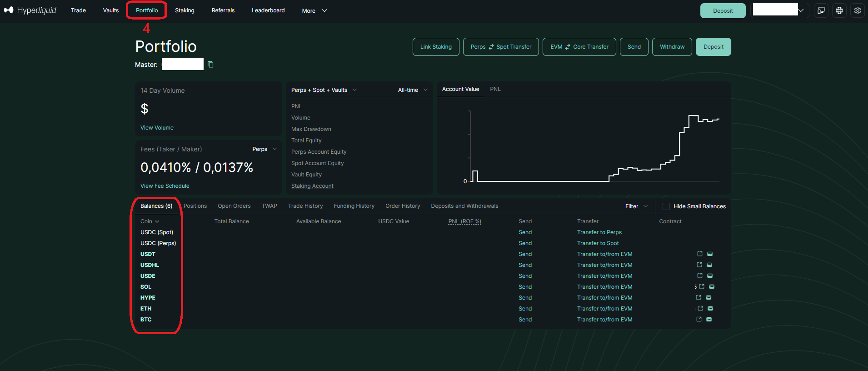Select the Open Orders tab
The height and width of the screenshot is (371, 868).
pyautogui.click(x=234, y=206)
